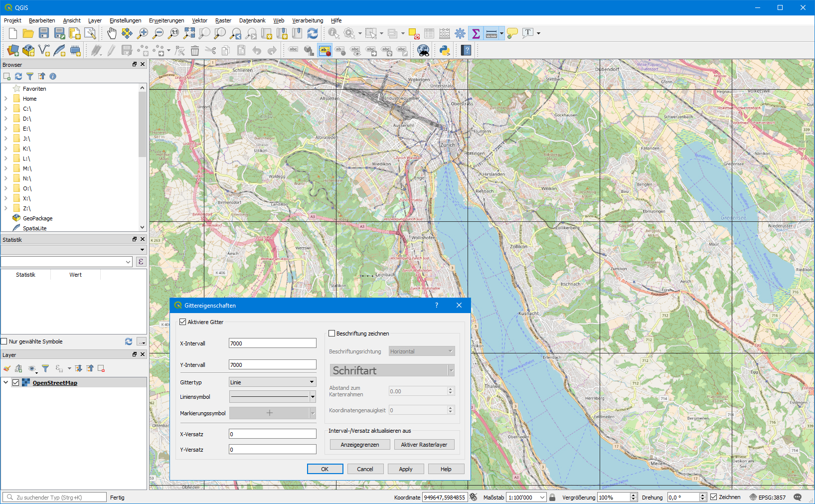This screenshot has width=815, height=504.
Task: Open the messages log speech icon in status bar
Action: coord(798,497)
